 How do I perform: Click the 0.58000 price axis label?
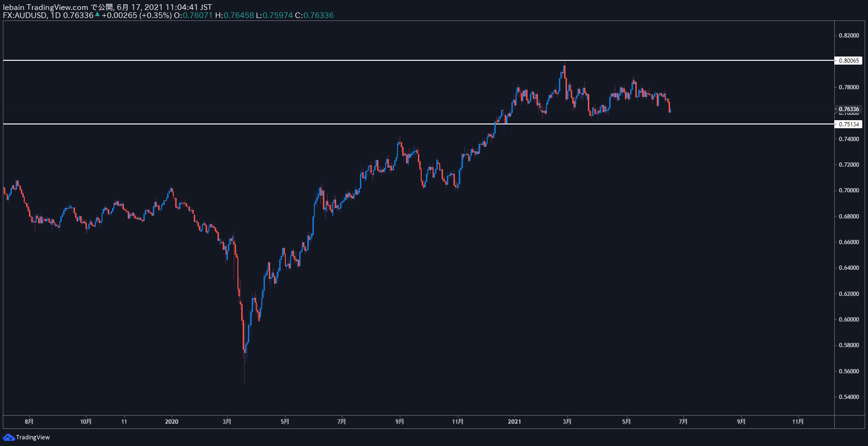click(849, 345)
